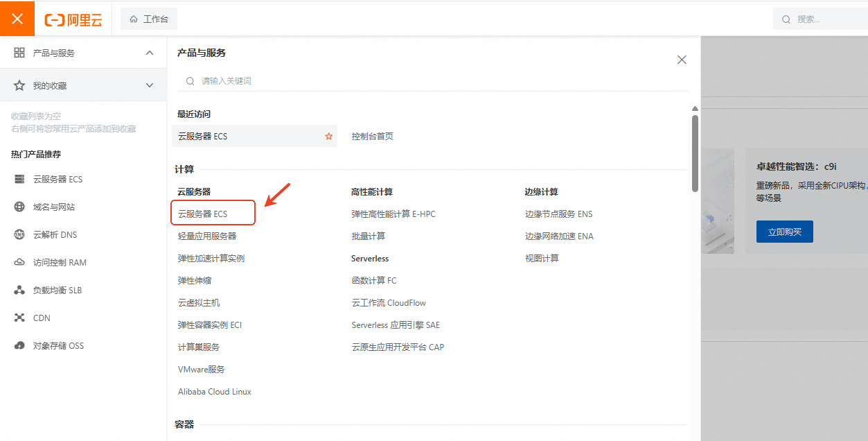Click the top search magnifier icon
Viewport: 868px width, 441px height.
tap(786, 19)
